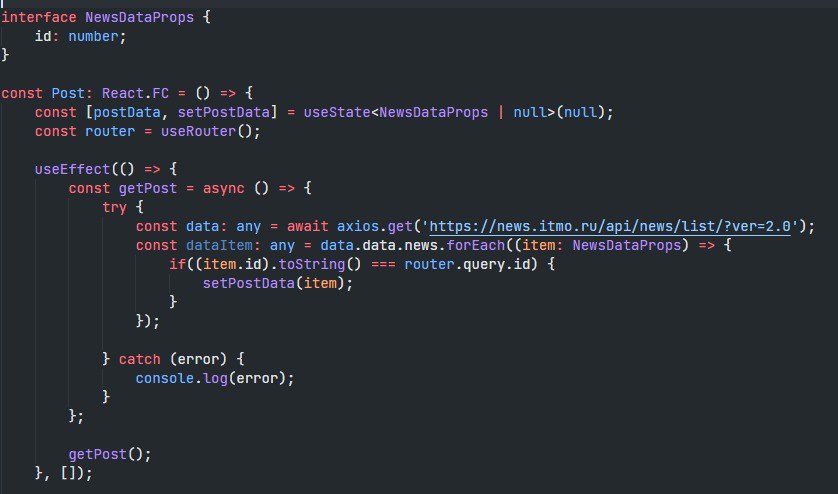The width and height of the screenshot is (838, 494).
Task: Click 'React.FC' type annotation
Action: [135, 94]
